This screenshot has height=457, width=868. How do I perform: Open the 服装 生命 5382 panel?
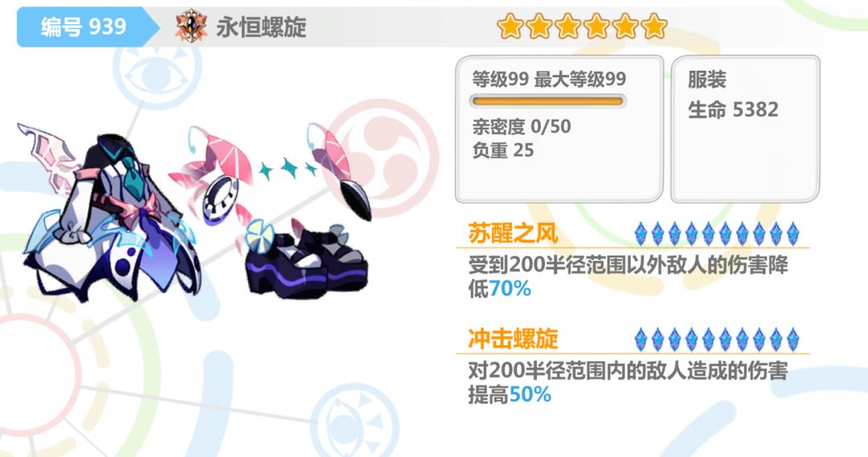pos(745,129)
